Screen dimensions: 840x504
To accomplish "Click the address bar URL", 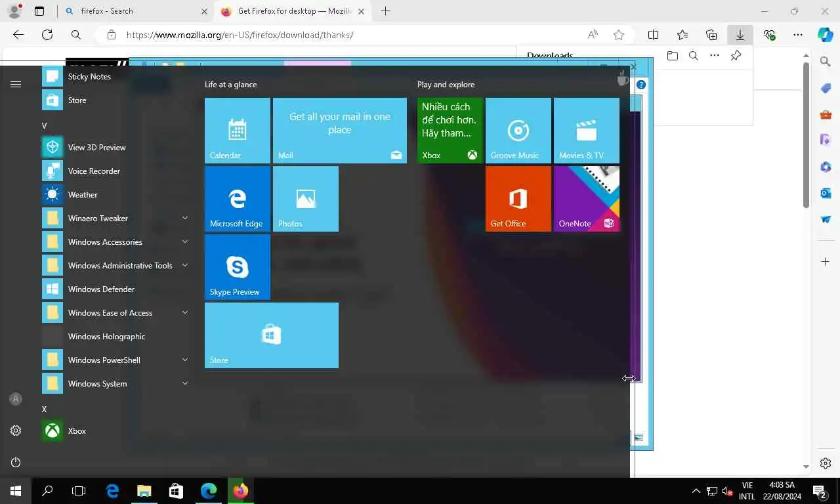I will 240,35.
